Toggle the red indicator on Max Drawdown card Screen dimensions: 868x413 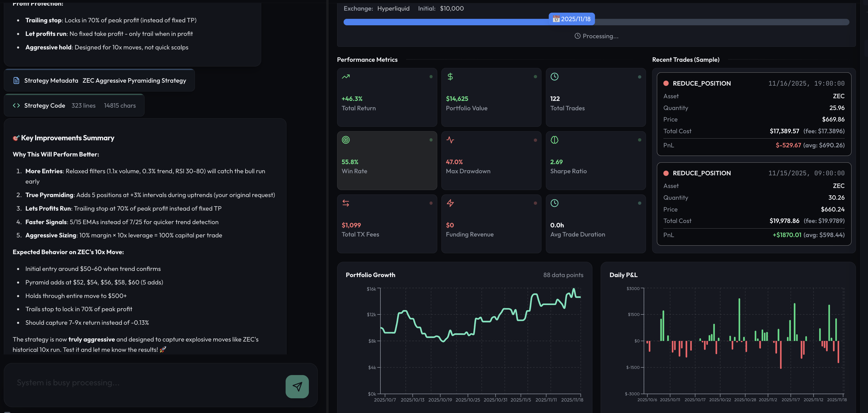tap(535, 140)
